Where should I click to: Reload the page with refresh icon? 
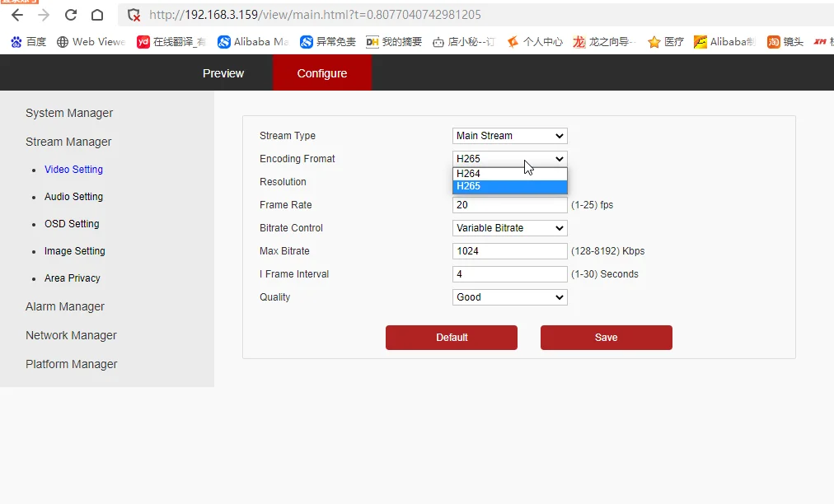tap(71, 15)
